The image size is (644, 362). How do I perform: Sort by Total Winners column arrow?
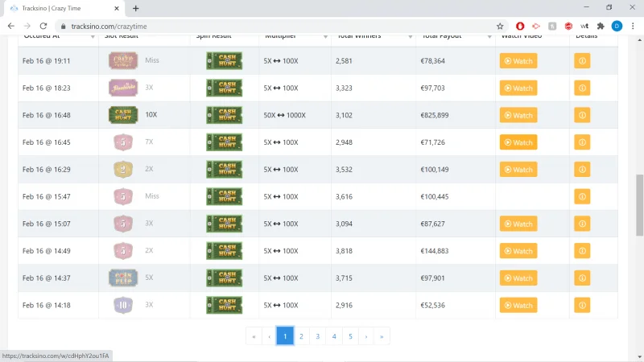[410, 37]
